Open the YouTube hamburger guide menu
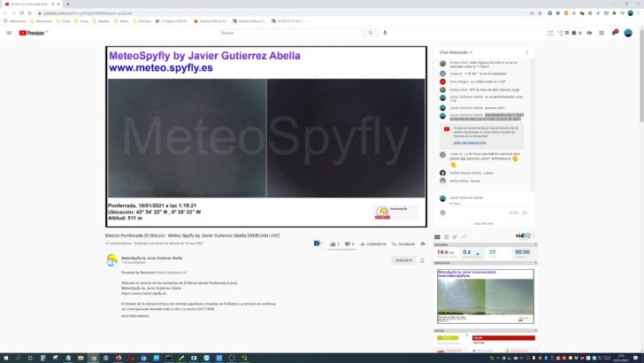Screen dimensions: 644x363 pyautogui.click(x=10, y=33)
